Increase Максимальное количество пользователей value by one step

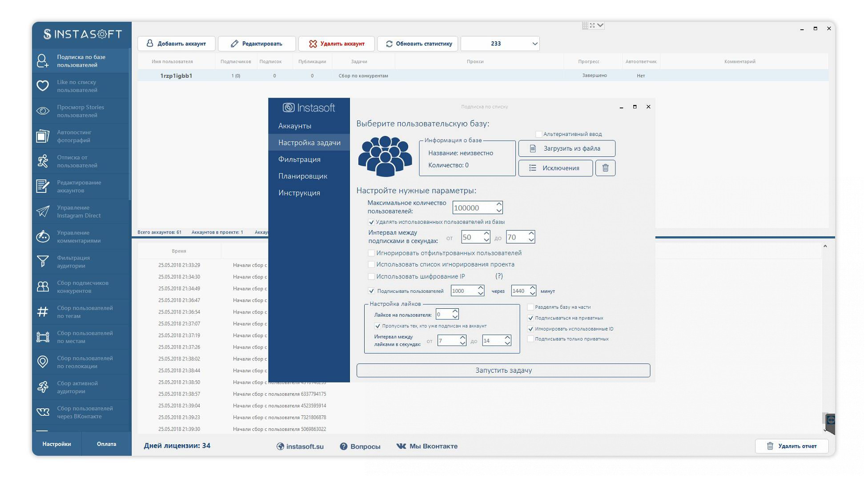pyautogui.click(x=499, y=204)
